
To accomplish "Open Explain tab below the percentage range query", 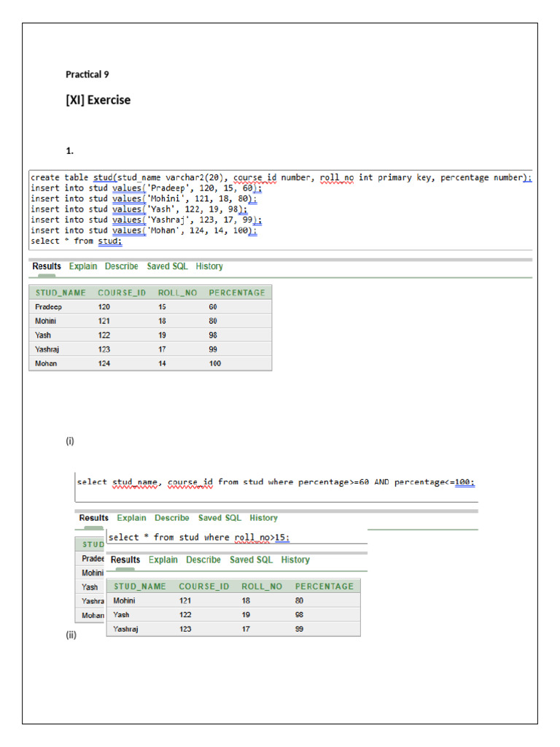I will tap(131, 518).
